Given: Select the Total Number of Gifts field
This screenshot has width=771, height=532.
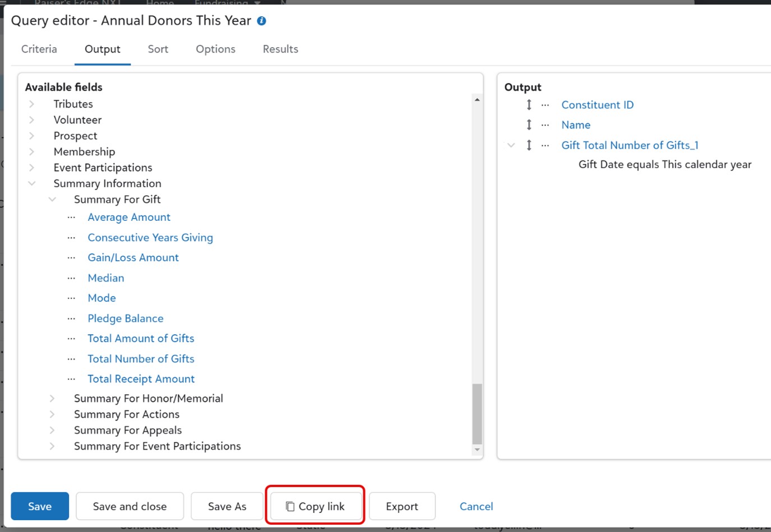Looking at the screenshot, I should pos(141,359).
